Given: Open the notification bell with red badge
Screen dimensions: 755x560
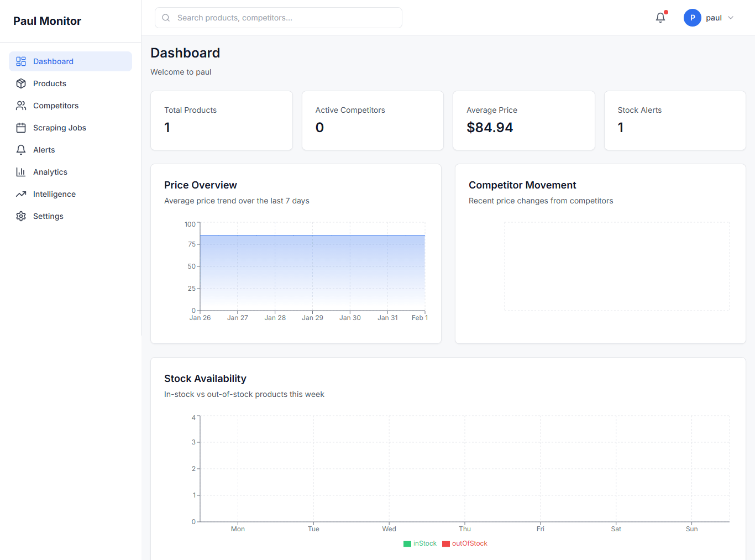Looking at the screenshot, I should pos(660,17).
